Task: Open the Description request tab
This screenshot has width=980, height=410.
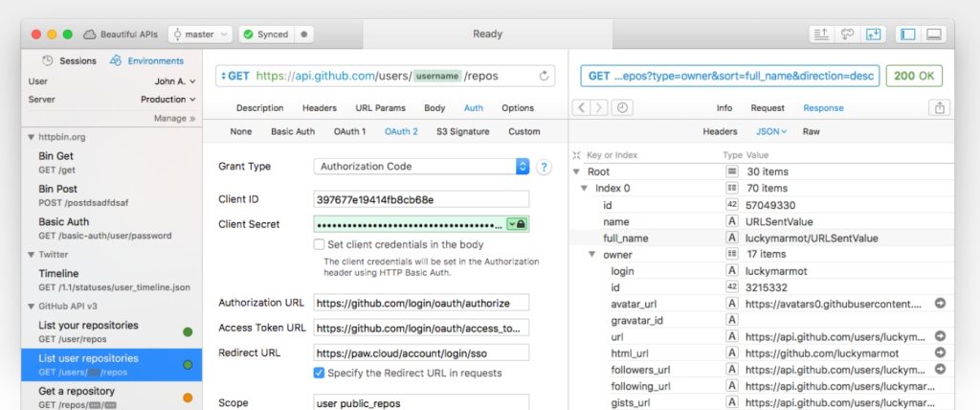Action: click(260, 108)
